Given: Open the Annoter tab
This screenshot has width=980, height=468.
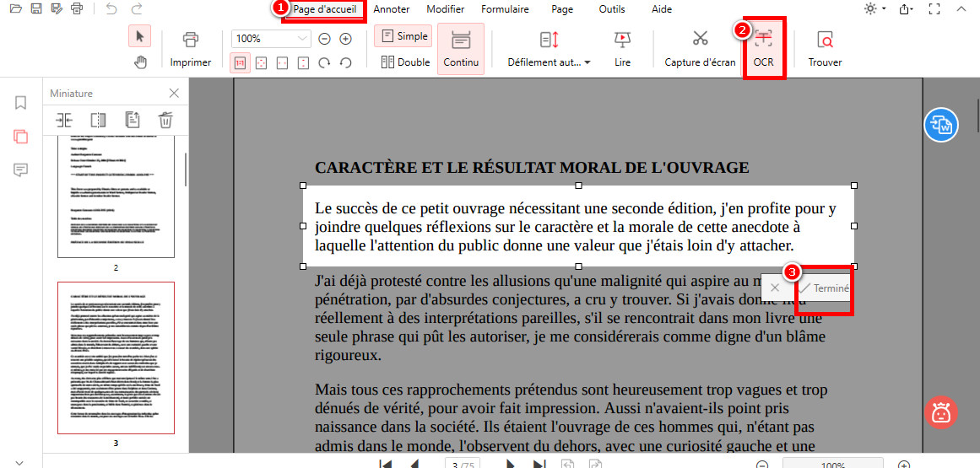Looking at the screenshot, I should [392, 9].
